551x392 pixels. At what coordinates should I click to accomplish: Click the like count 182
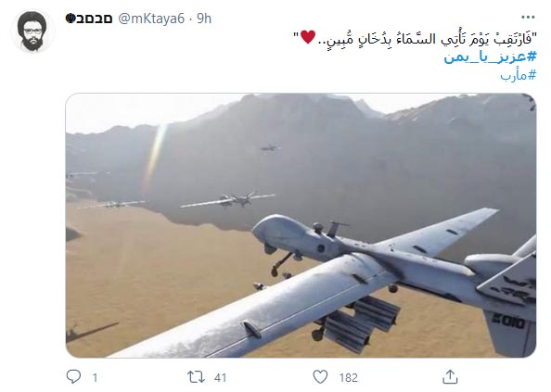click(348, 377)
